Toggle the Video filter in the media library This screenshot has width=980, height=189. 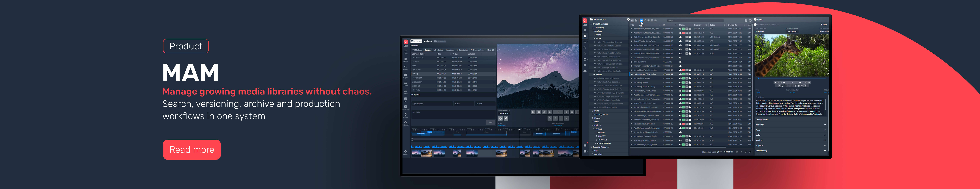click(641, 20)
